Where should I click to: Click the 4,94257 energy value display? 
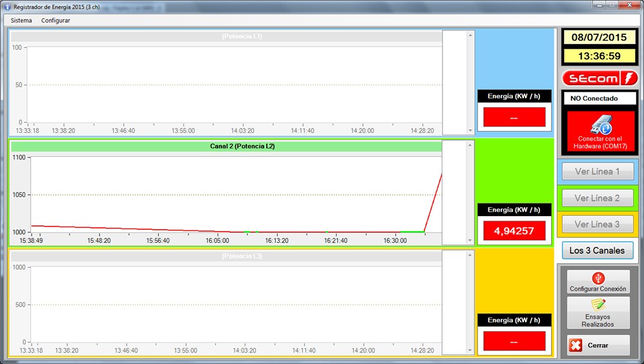pos(514,230)
